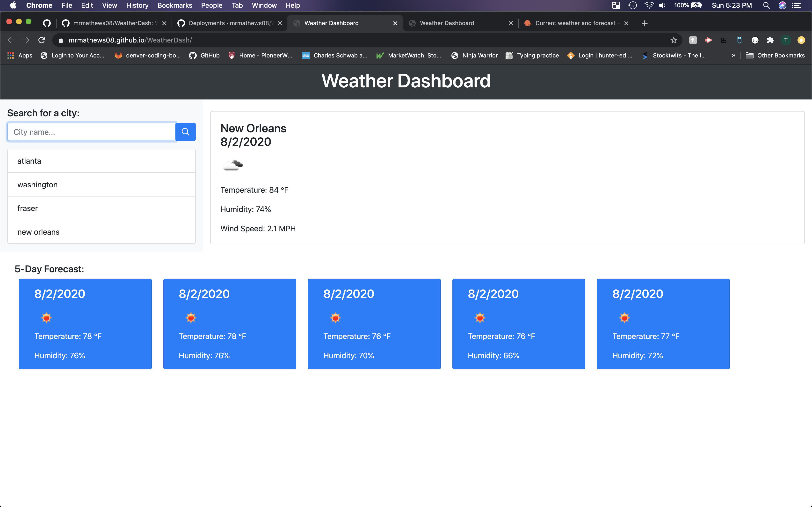Viewport: 812px width, 507px height.
Task: Bookmark the page using the star icon
Action: pos(674,40)
